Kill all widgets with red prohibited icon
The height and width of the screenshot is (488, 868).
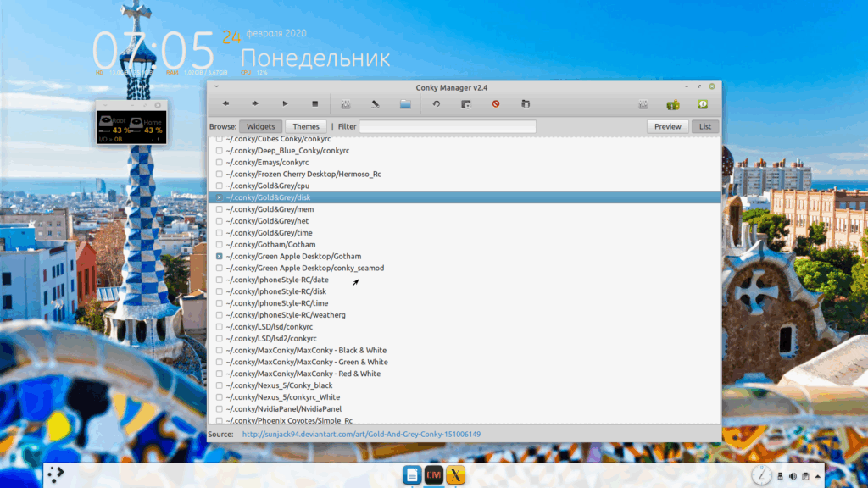pos(496,104)
